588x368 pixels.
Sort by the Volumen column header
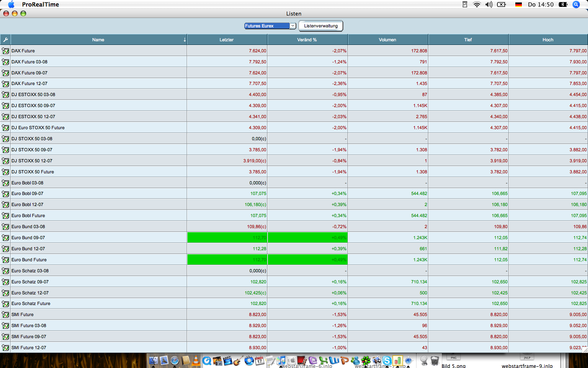pyautogui.click(x=388, y=40)
